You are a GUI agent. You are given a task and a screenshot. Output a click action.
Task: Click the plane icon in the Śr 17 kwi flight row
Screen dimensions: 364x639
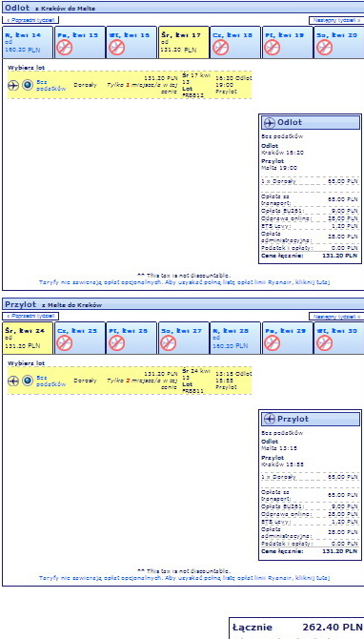[13, 85]
